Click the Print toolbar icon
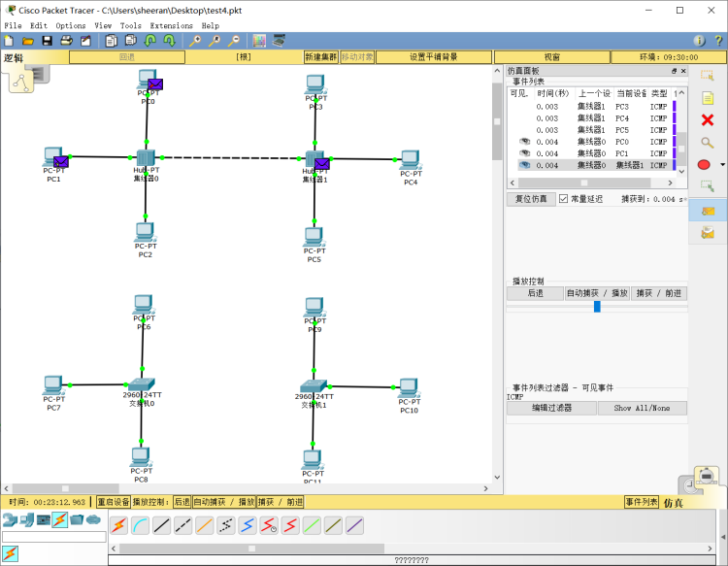 coord(66,41)
